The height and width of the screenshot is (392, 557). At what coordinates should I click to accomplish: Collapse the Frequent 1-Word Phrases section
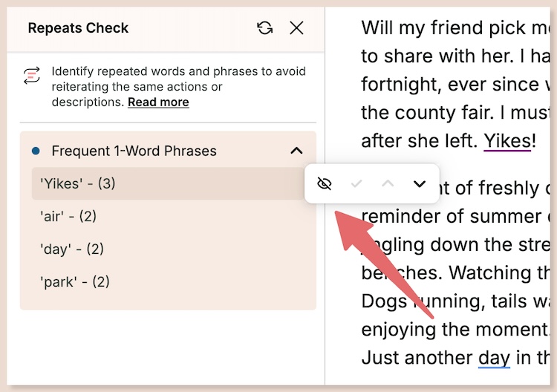296,151
